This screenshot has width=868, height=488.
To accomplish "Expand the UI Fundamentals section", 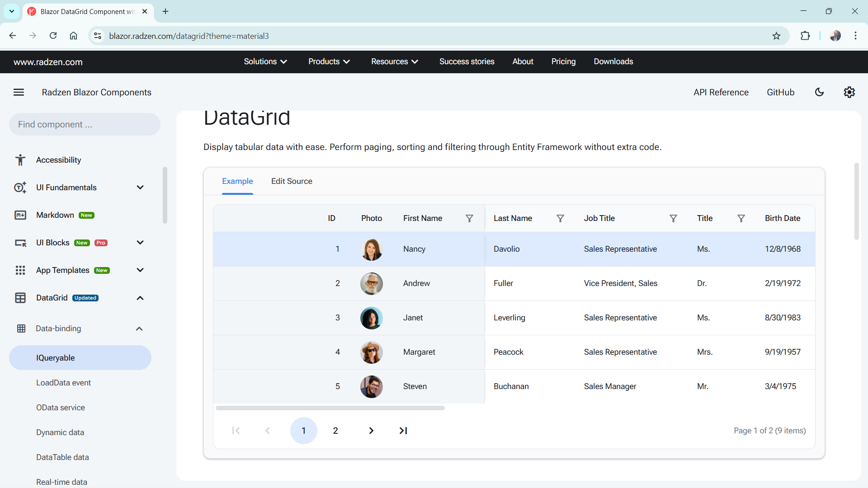I will [140, 188].
